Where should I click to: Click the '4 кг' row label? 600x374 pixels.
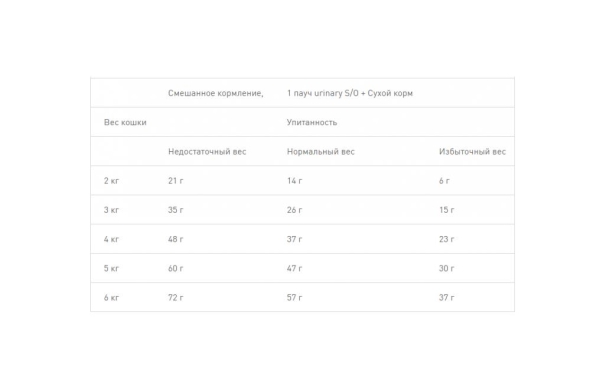click(x=111, y=239)
